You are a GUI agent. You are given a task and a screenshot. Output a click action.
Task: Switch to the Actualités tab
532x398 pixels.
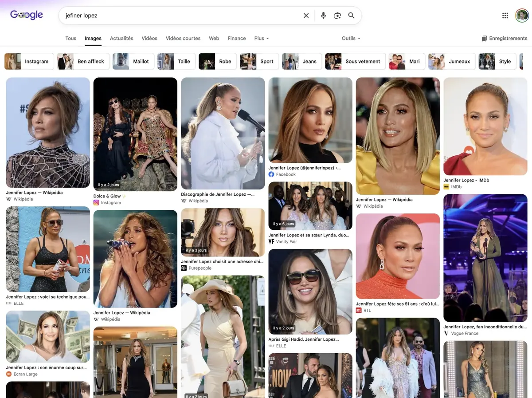(121, 39)
